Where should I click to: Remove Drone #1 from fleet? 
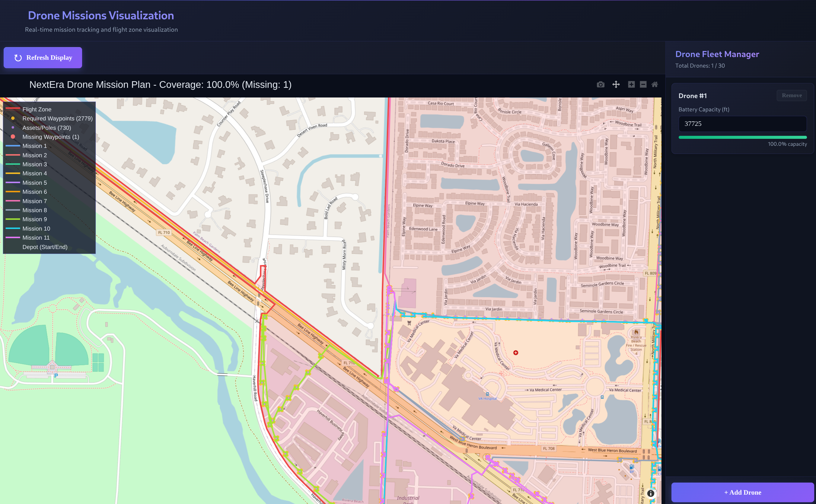click(x=792, y=95)
